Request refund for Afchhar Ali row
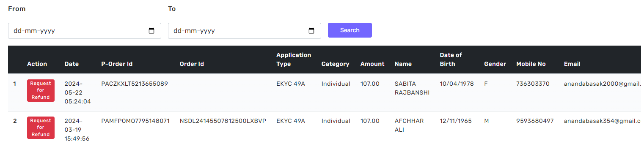The image size is (644, 152). [41, 128]
